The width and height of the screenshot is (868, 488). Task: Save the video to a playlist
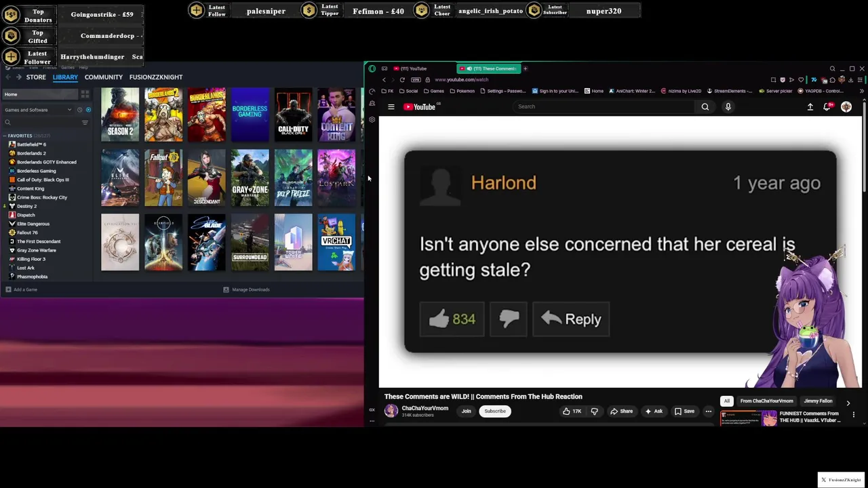coord(684,411)
